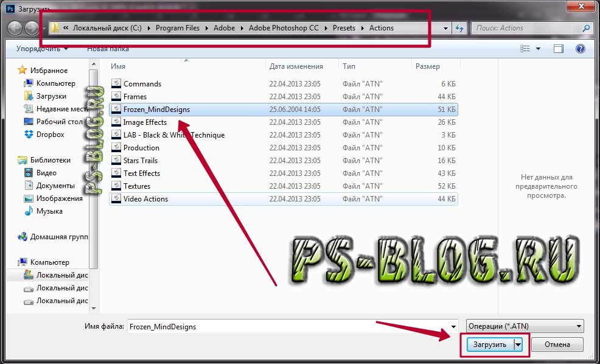This screenshot has height=364, width=600.
Task: Click the 51 КБ size of Frozen_MindDesigns
Action: click(x=447, y=109)
